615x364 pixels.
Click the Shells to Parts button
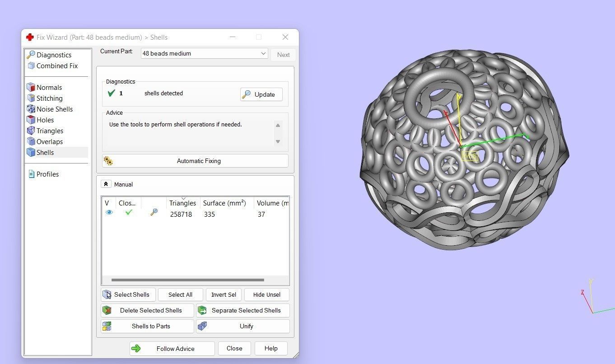(x=147, y=326)
